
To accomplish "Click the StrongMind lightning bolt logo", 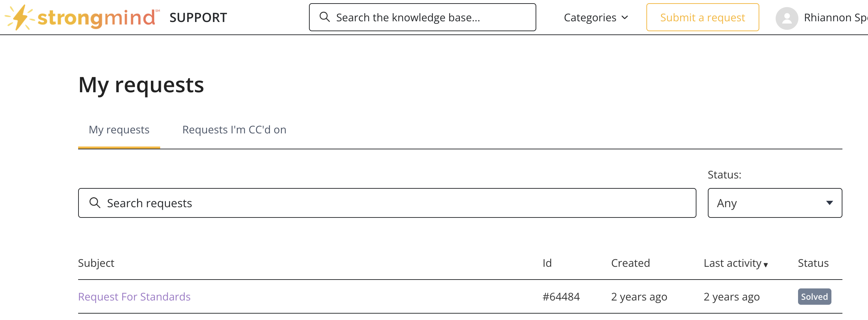I will point(21,17).
